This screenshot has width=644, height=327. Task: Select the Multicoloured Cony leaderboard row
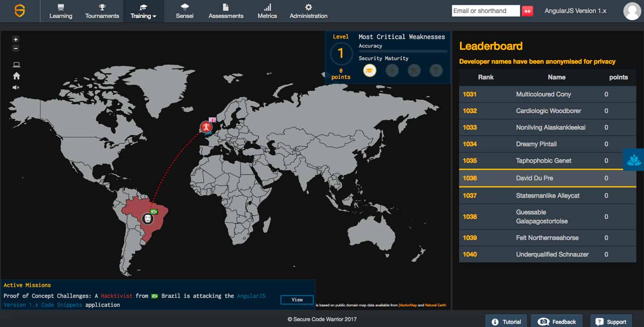point(547,94)
